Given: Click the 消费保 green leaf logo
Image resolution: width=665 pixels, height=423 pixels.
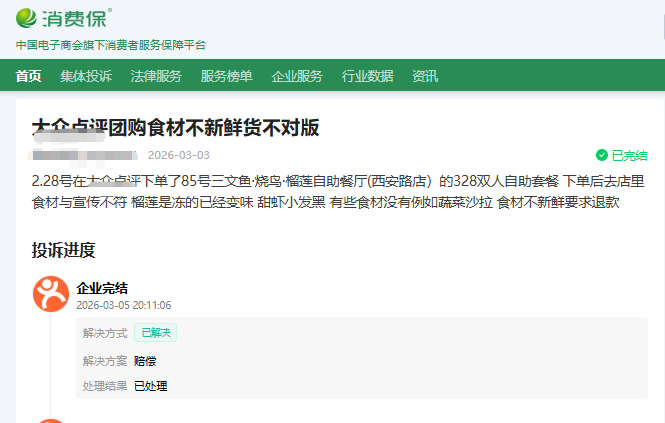Looking at the screenshot, I should tap(28, 18).
